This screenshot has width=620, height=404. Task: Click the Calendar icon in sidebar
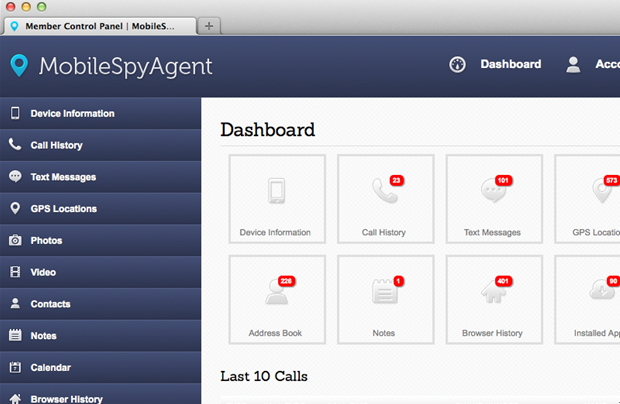click(x=15, y=367)
